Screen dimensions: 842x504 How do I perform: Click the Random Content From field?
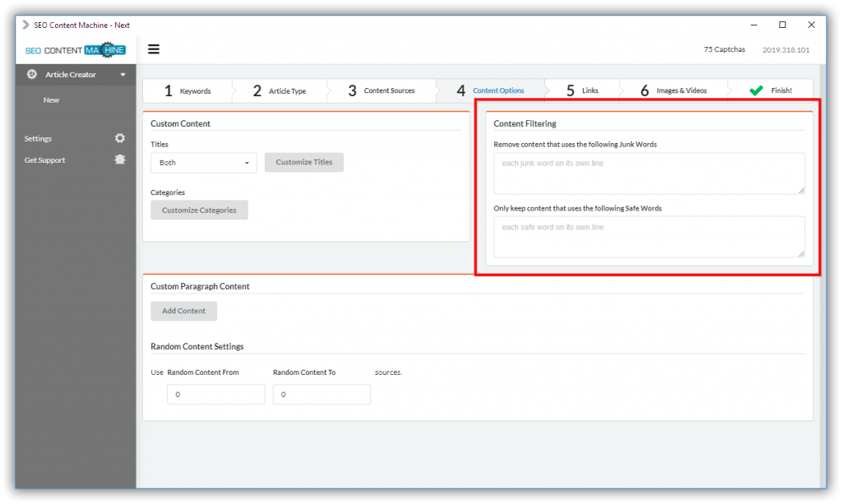216,394
